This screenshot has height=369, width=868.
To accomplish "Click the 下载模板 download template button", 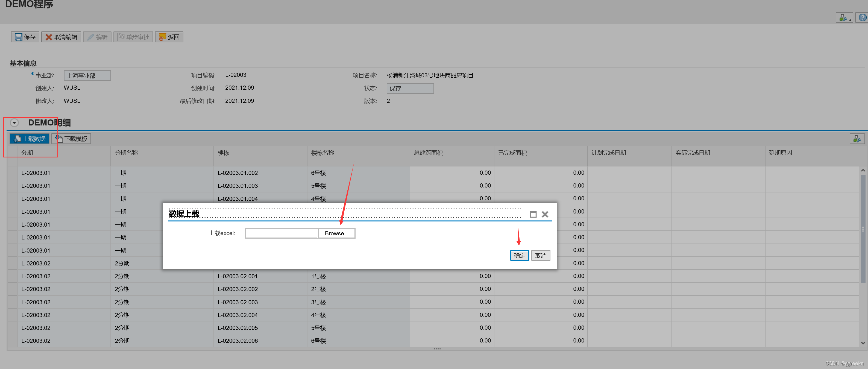I will (71, 139).
